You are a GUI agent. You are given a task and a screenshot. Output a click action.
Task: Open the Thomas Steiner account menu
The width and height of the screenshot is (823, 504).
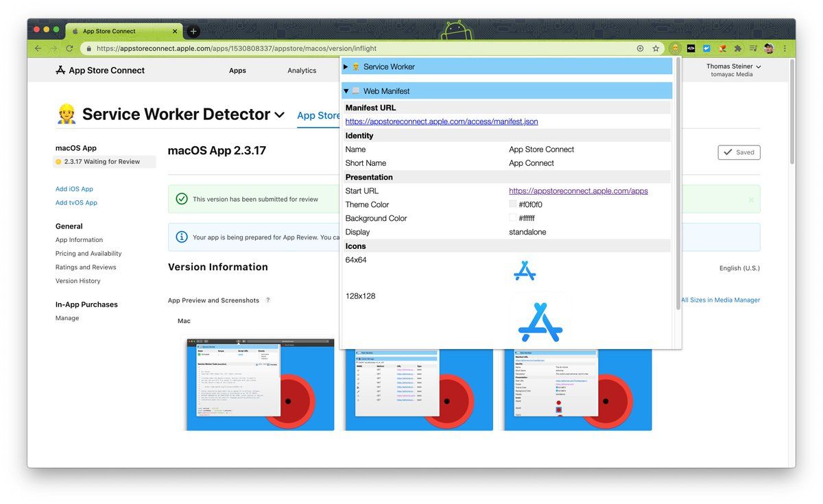733,67
